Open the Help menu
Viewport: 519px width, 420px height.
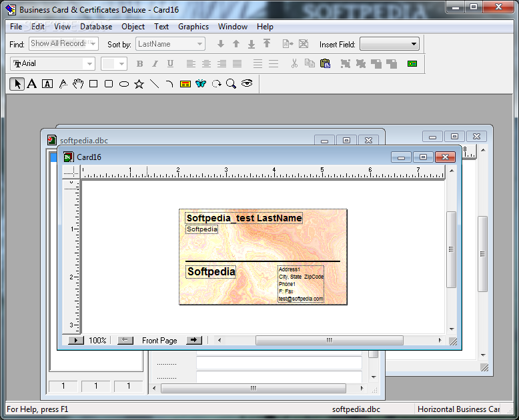(x=265, y=27)
